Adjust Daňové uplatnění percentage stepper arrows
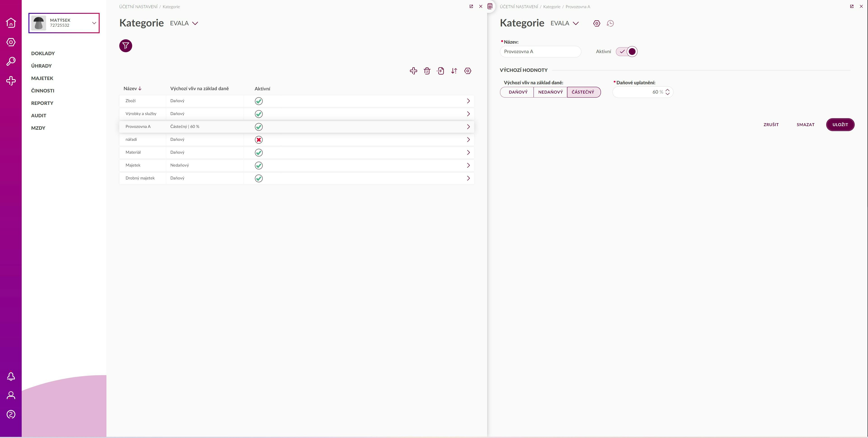Image resolution: width=868 pixels, height=438 pixels. (x=668, y=92)
